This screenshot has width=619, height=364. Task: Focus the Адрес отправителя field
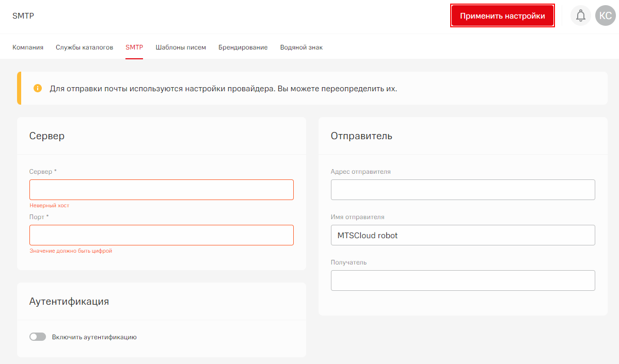point(463,190)
